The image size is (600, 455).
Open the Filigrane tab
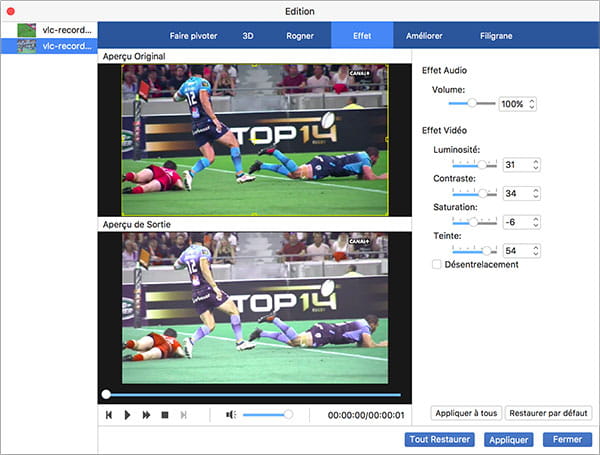(496, 36)
